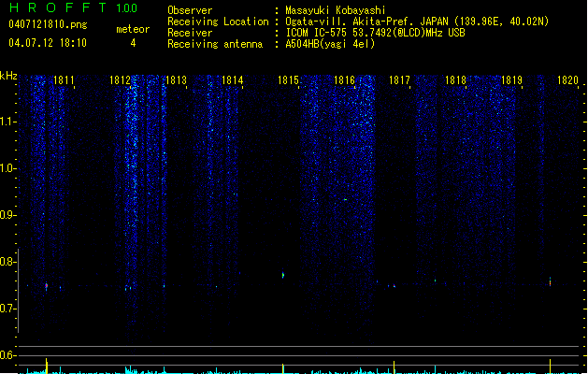Click the 'Receiving antenna' label
The width and height of the screenshot is (588, 374).
click(x=215, y=44)
